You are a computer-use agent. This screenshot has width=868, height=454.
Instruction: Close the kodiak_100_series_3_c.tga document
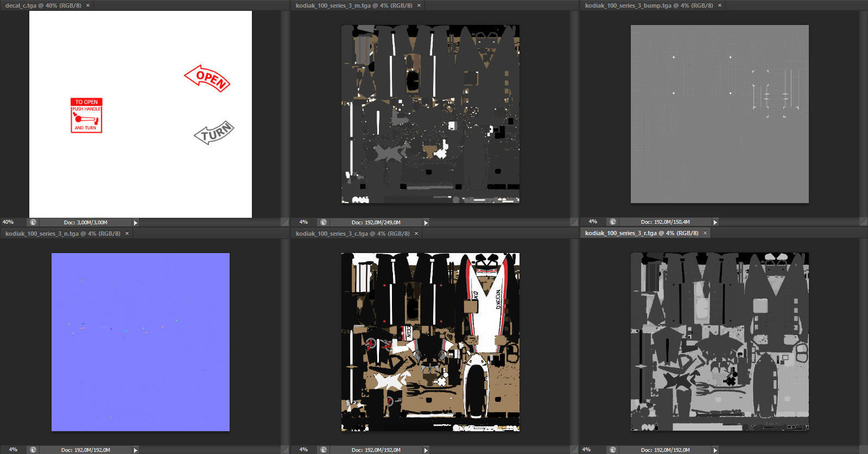pyautogui.click(x=416, y=234)
